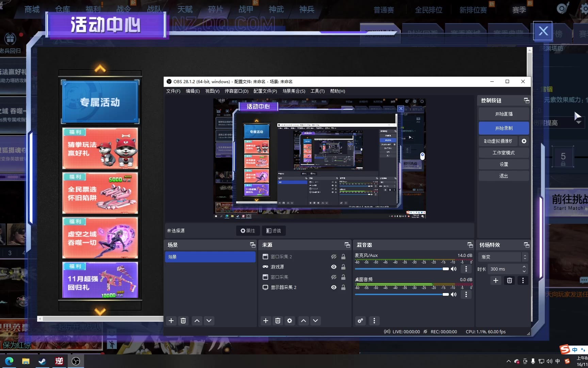Screen dimensions: 588x368
Task: Show the 窗口采集 2 source
Action: pyautogui.click(x=334, y=257)
